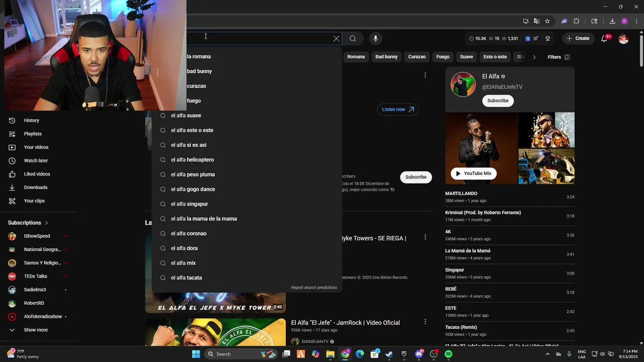Click the trophy icon in the stats bar
Screen dimensions: 644x362
click(x=547, y=39)
